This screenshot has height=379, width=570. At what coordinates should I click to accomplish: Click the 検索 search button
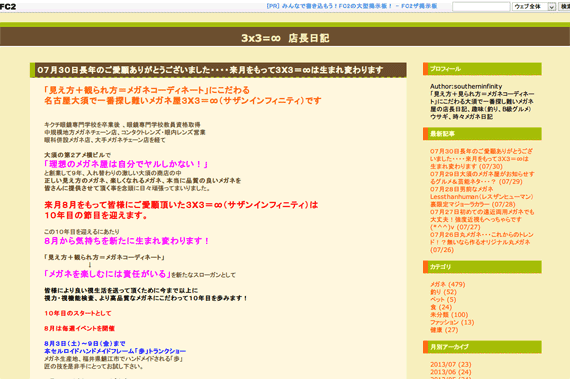(x=565, y=7)
